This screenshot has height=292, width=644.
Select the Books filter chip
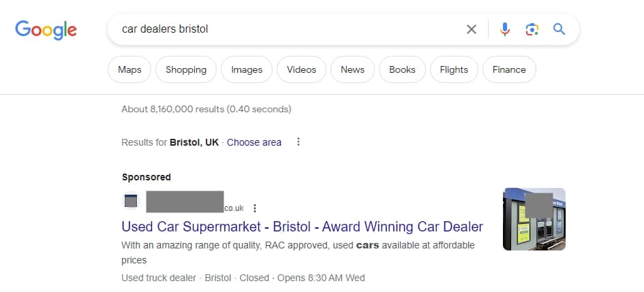pyautogui.click(x=402, y=69)
